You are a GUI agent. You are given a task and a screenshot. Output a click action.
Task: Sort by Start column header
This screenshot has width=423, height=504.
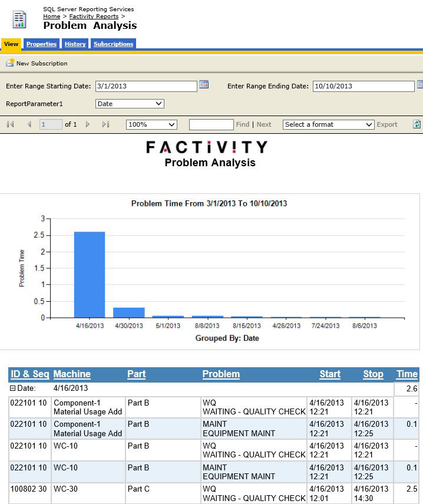pos(330,374)
